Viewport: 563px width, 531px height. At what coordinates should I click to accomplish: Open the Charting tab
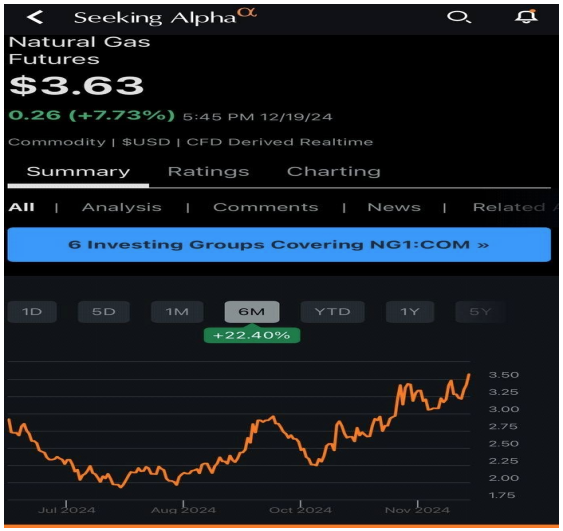click(334, 172)
